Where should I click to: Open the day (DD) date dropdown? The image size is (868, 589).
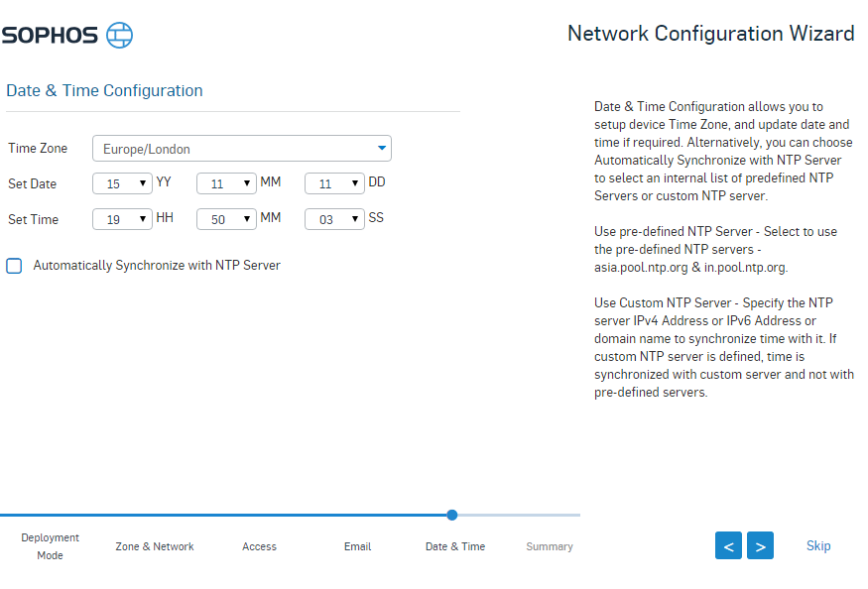click(334, 184)
